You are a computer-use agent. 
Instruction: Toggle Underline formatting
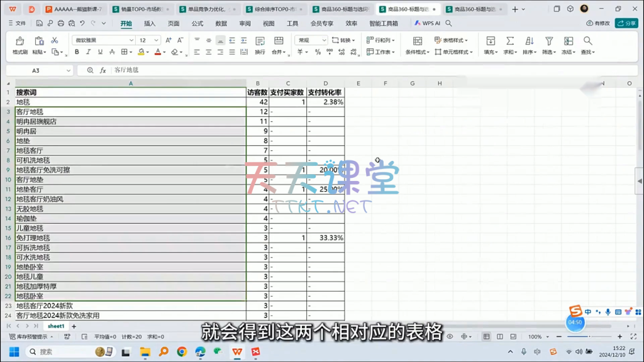[100, 52]
